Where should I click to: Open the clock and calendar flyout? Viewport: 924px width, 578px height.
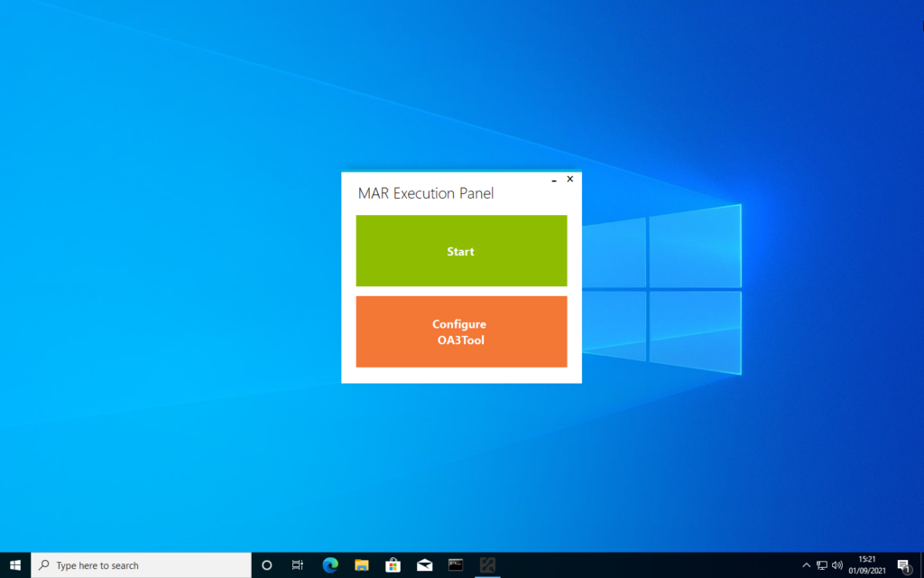click(x=867, y=565)
